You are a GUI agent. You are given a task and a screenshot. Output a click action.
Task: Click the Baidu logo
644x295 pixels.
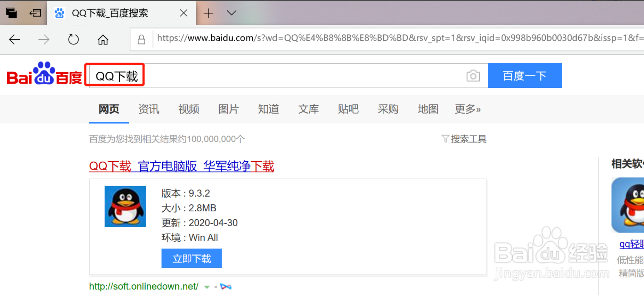pos(44,74)
